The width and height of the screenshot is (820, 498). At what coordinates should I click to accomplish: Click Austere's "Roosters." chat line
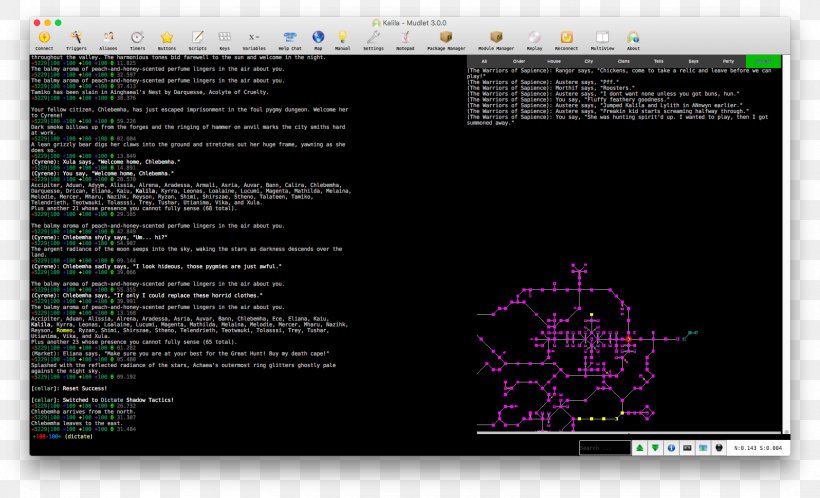(x=551, y=88)
